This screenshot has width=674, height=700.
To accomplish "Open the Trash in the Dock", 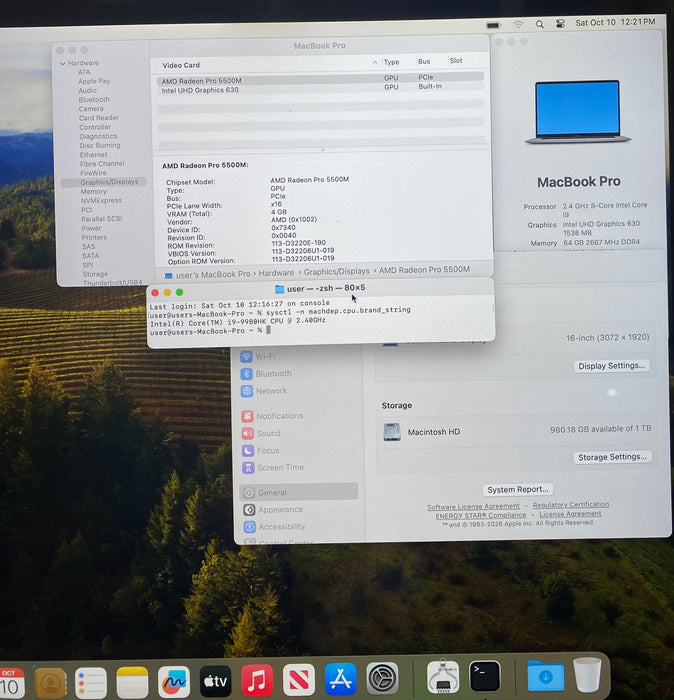I will [587, 674].
